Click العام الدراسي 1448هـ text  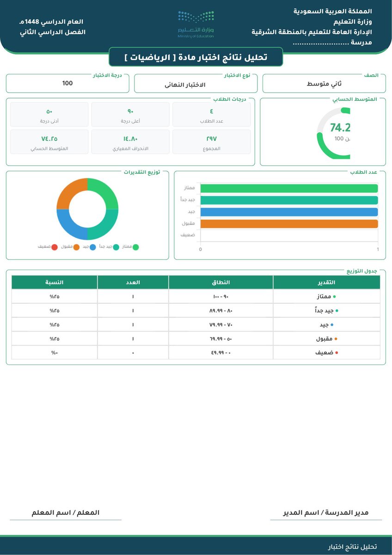[x=51, y=22]
